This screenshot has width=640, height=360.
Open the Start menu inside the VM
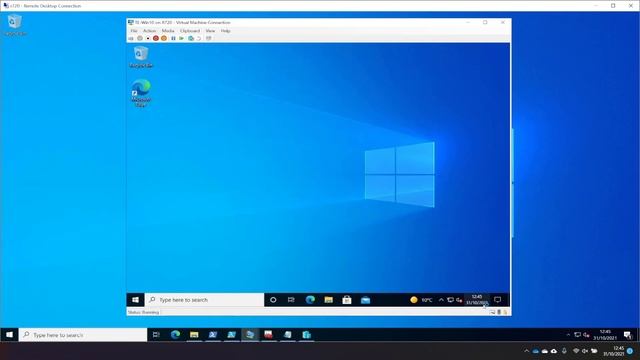tap(135, 300)
